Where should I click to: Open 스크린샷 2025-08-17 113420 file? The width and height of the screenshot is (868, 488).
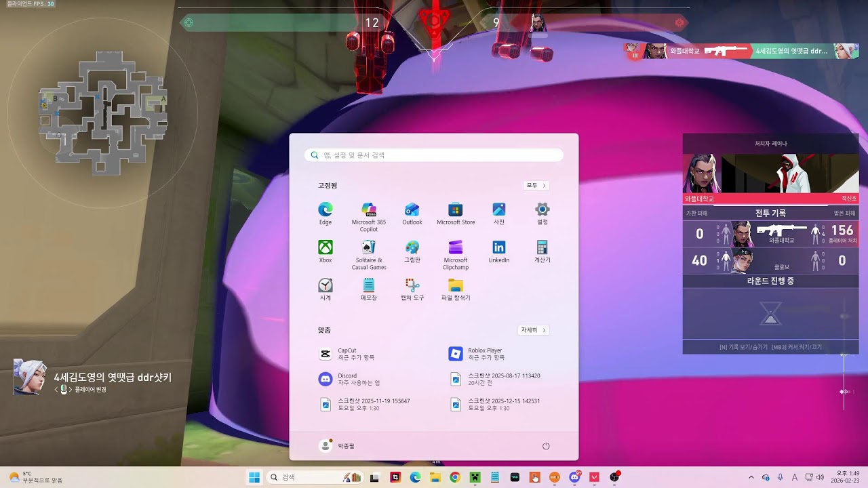click(495, 379)
